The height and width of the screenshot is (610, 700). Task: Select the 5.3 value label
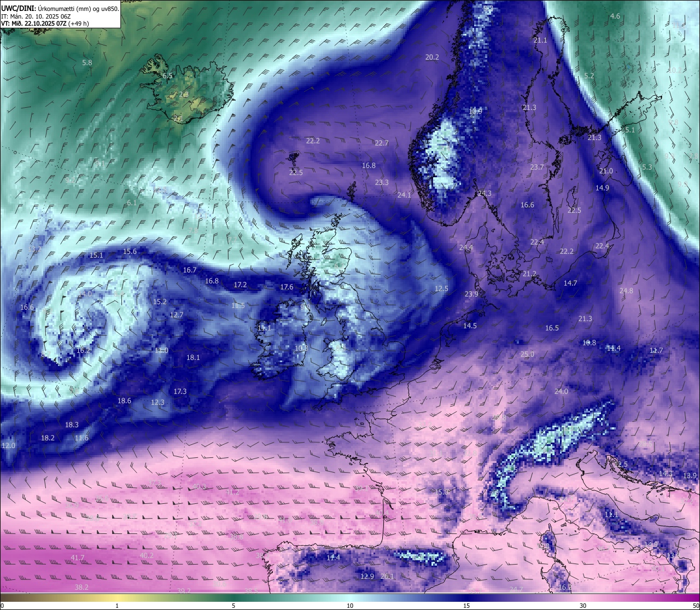point(647,167)
